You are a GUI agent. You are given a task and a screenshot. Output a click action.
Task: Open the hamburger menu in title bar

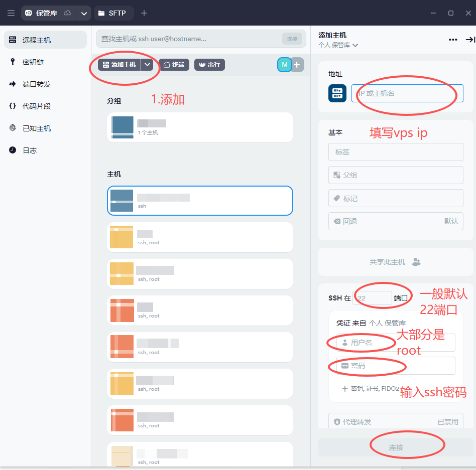[x=11, y=13]
